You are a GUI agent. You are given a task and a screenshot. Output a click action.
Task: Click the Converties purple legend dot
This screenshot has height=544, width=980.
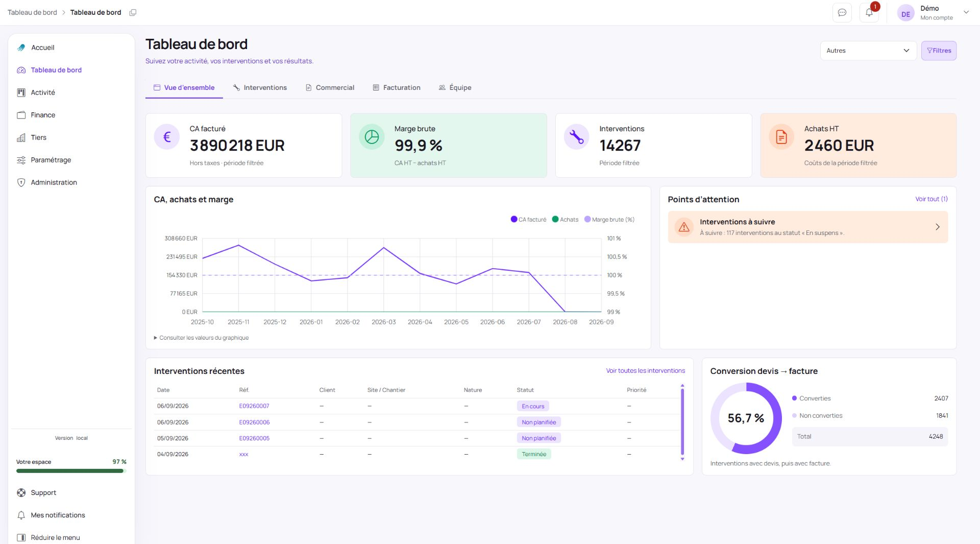click(794, 398)
